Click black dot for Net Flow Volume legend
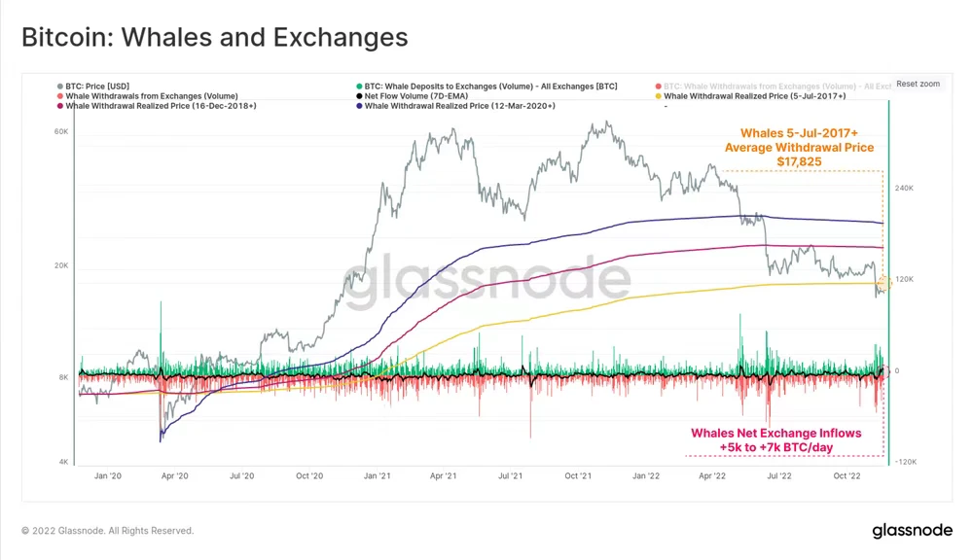The width and height of the screenshot is (973, 560). click(x=359, y=96)
